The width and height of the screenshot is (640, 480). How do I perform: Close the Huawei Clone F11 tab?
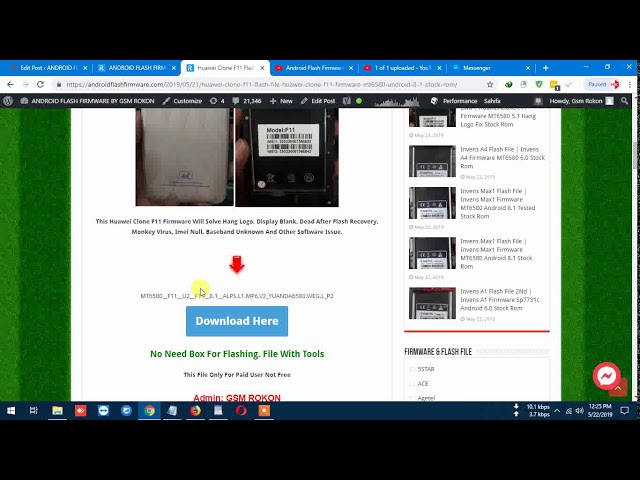tap(262, 68)
